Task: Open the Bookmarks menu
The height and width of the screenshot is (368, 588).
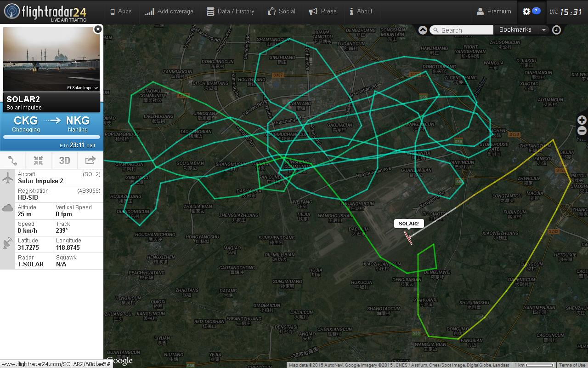Action: [x=515, y=30]
